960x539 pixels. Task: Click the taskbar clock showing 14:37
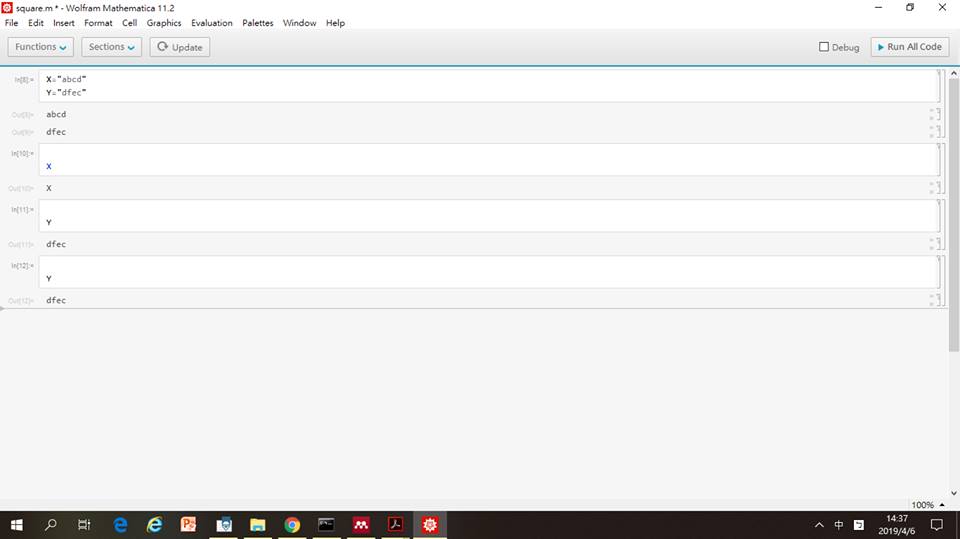pos(897,525)
